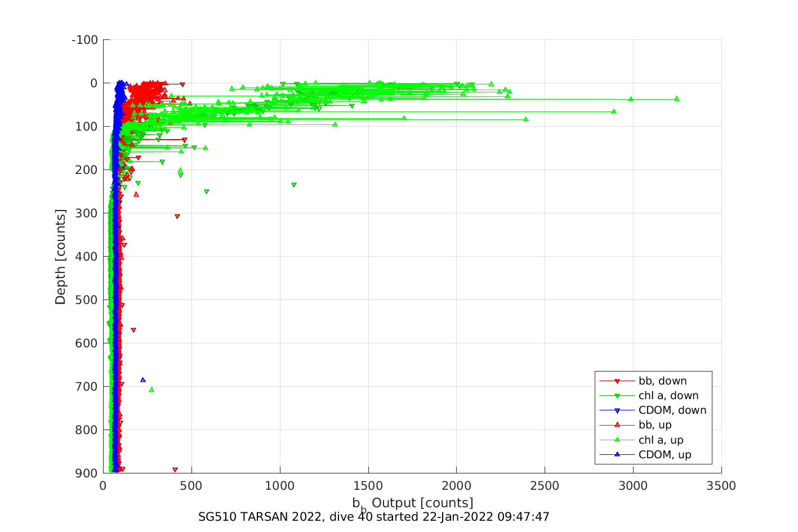Click the x-axis tick label 1500
This screenshot has height=532, width=798.
[368, 486]
